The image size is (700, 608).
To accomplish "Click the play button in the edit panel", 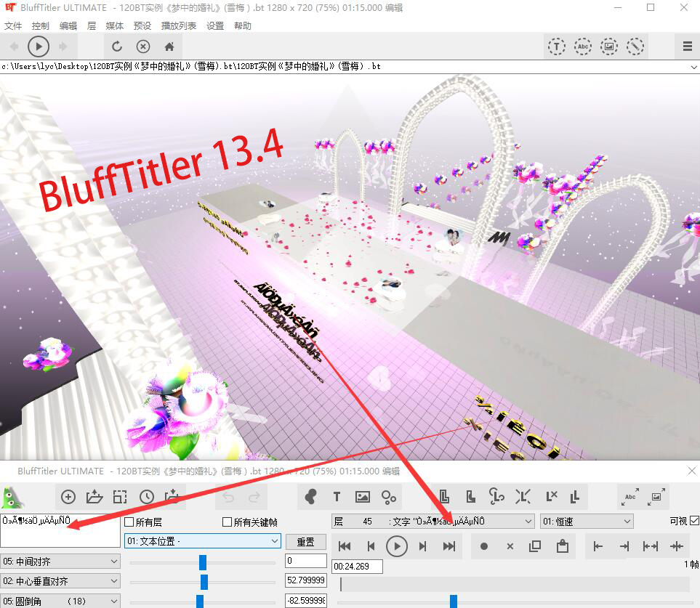I will click(397, 546).
